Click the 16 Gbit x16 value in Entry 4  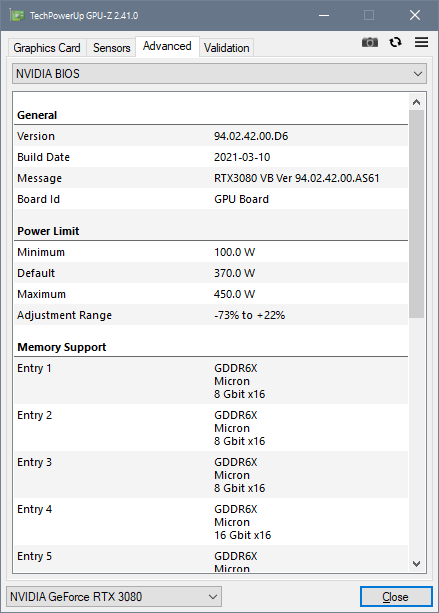click(242, 535)
